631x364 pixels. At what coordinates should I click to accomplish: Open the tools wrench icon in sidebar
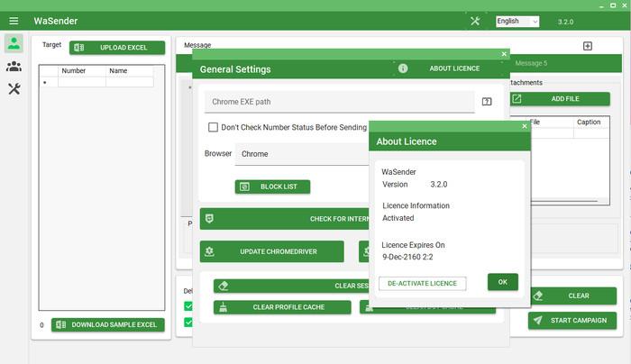[14, 88]
